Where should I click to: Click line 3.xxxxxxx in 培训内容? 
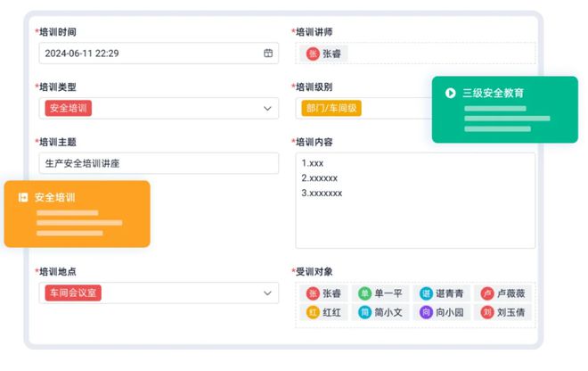pos(322,193)
